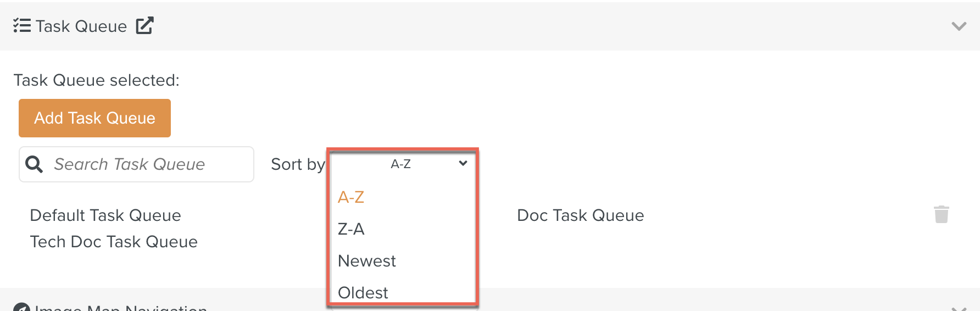Open the Sort by A-Z dropdown
Image resolution: width=980 pixels, height=311 pixels.
tap(401, 164)
